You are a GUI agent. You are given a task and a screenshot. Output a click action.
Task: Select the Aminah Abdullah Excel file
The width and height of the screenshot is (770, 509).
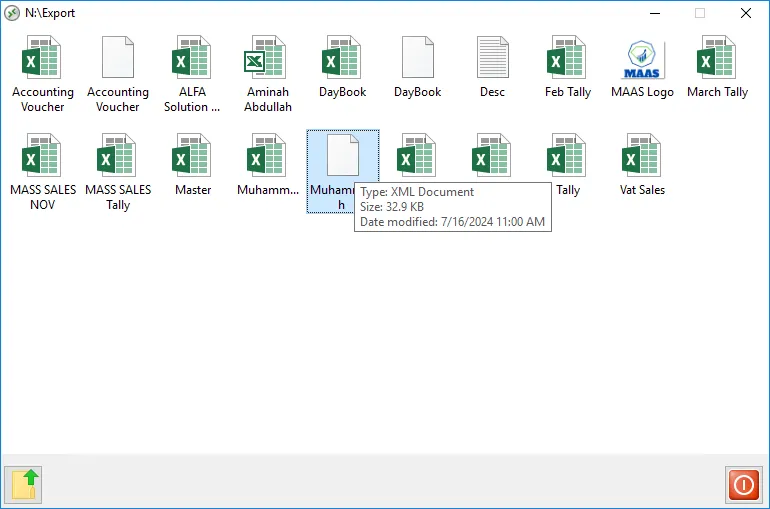coord(267,58)
